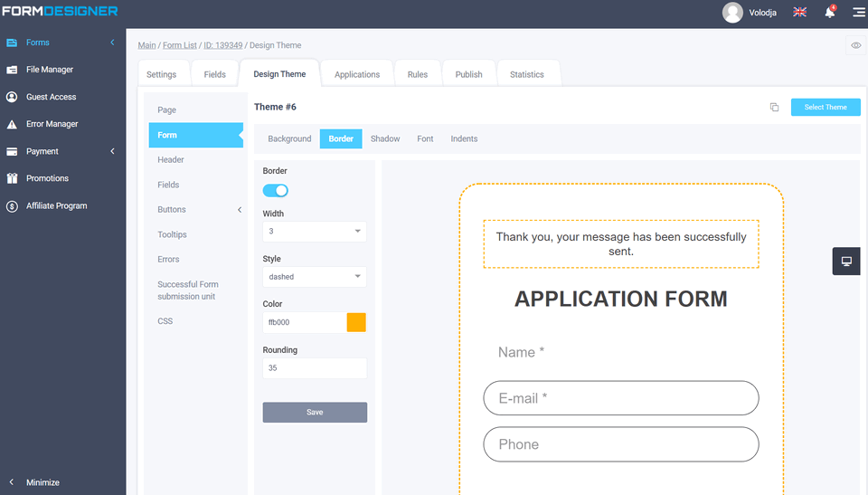Click the copy theme icon
The image size is (868, 495).
pos(774,108)
